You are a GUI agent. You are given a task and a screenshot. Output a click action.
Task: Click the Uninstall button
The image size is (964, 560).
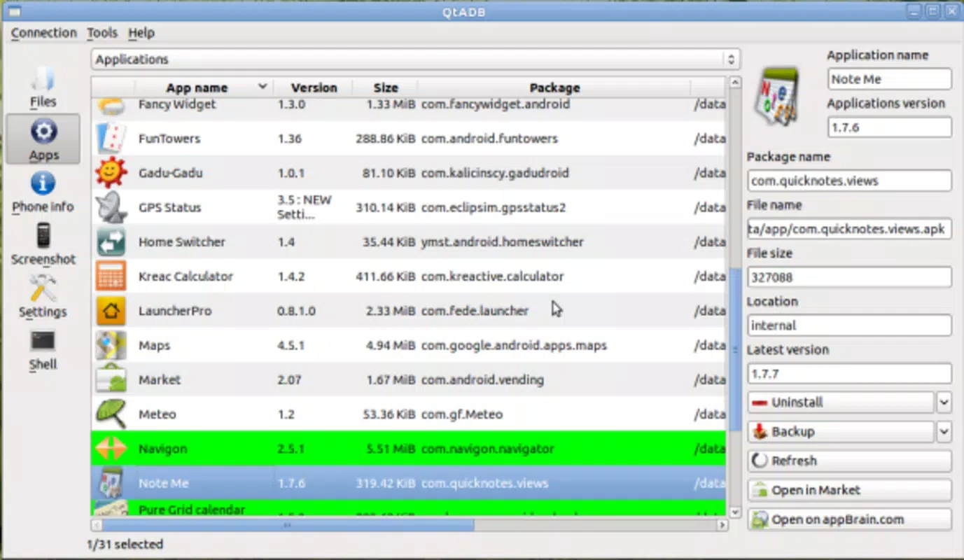841,402
